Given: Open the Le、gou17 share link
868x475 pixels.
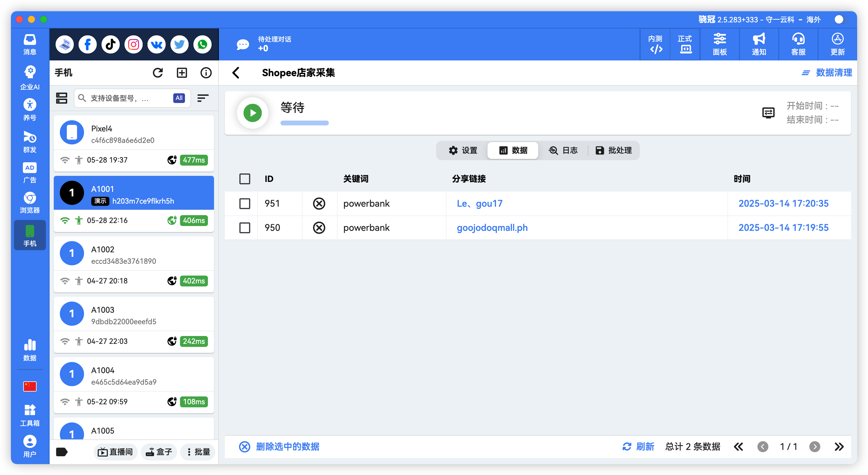Looking at the screenshot, I should click(480, 203).
